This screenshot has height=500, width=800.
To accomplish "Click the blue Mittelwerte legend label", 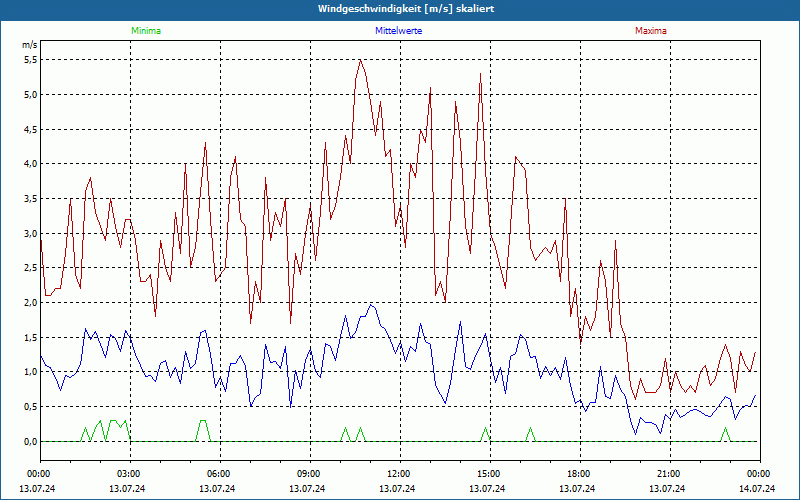I will (x=398, y=31).
